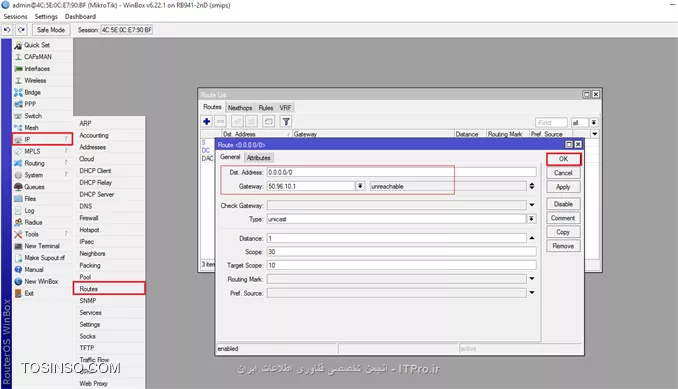Open Switch menu item
The image size is (678, 389).
42,116
